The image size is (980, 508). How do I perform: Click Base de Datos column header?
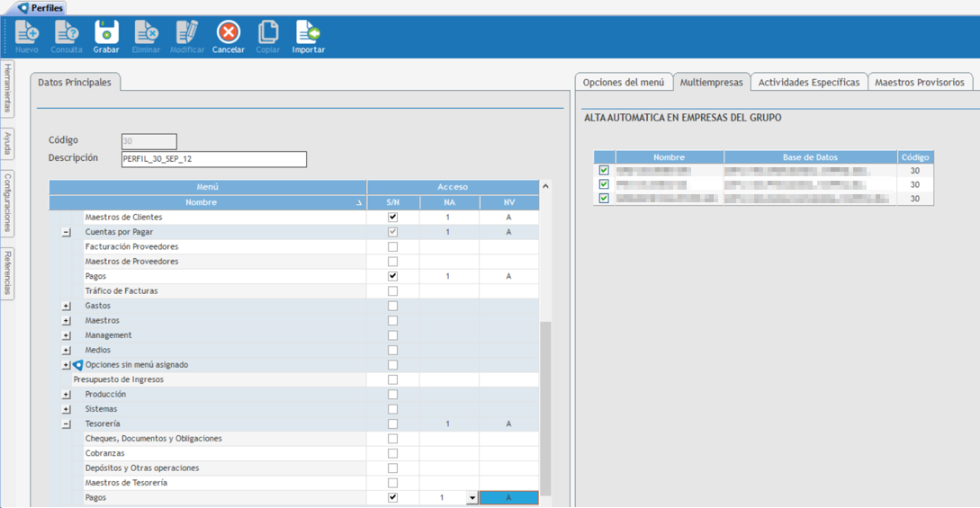(x=810, y=157)
